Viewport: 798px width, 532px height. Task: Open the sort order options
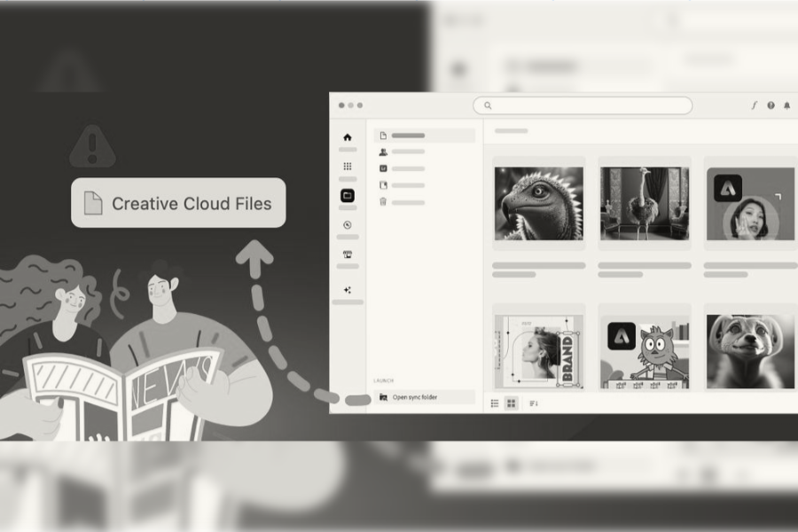point(534,403)
